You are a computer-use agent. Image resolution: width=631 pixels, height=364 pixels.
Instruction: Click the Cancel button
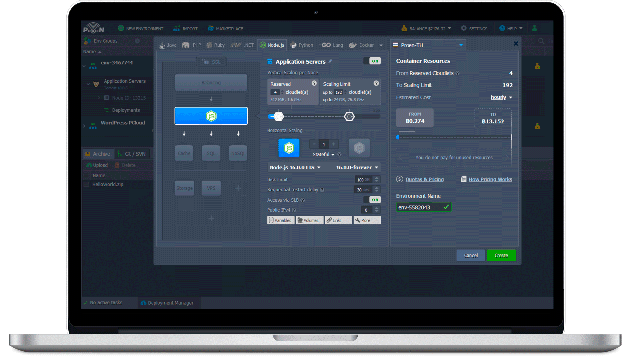[471, 255]
